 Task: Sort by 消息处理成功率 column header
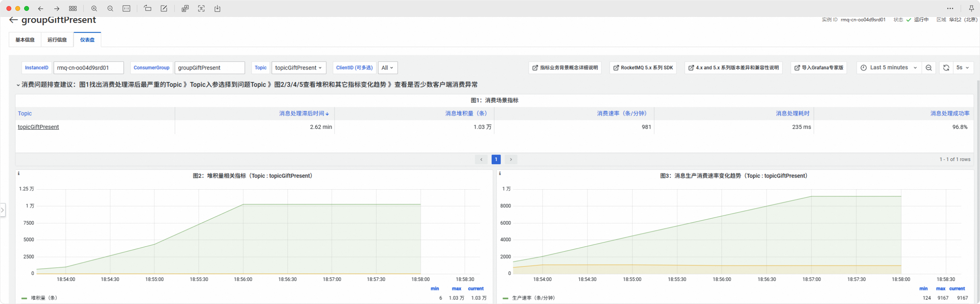click(950, 114)
